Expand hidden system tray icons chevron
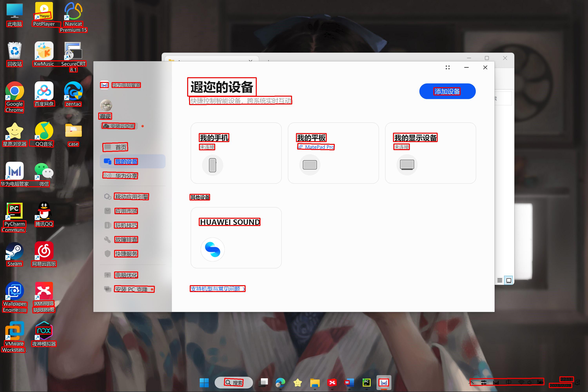 coord(472,383)
